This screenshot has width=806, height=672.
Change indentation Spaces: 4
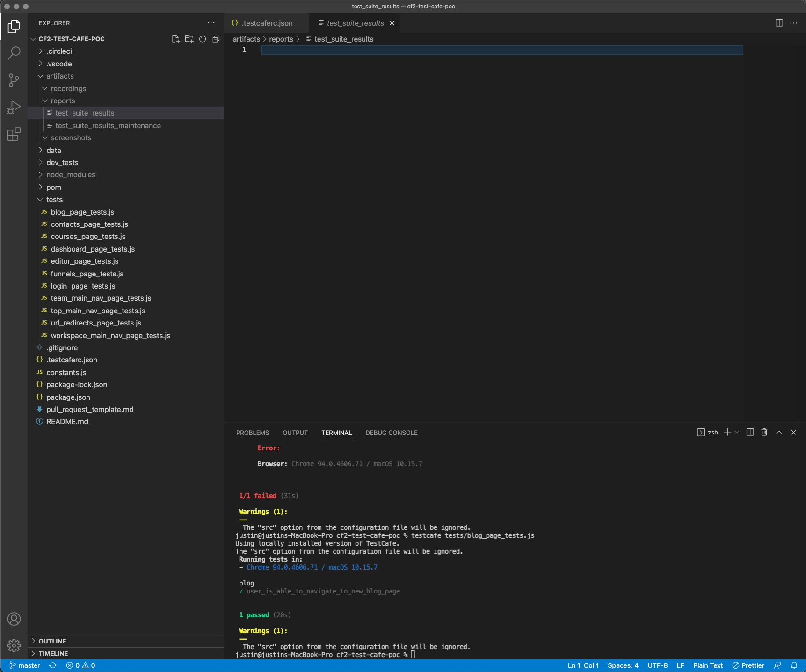coord(623,665)
